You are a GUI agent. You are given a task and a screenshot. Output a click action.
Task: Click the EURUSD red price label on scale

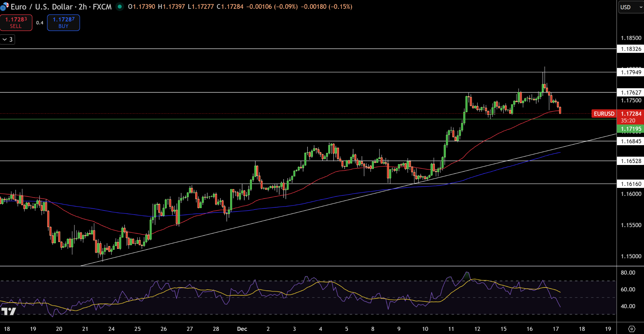point(604,114)
